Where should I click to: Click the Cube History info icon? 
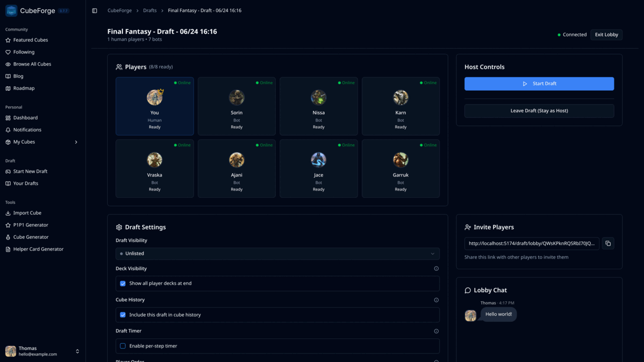coord(436,300)
